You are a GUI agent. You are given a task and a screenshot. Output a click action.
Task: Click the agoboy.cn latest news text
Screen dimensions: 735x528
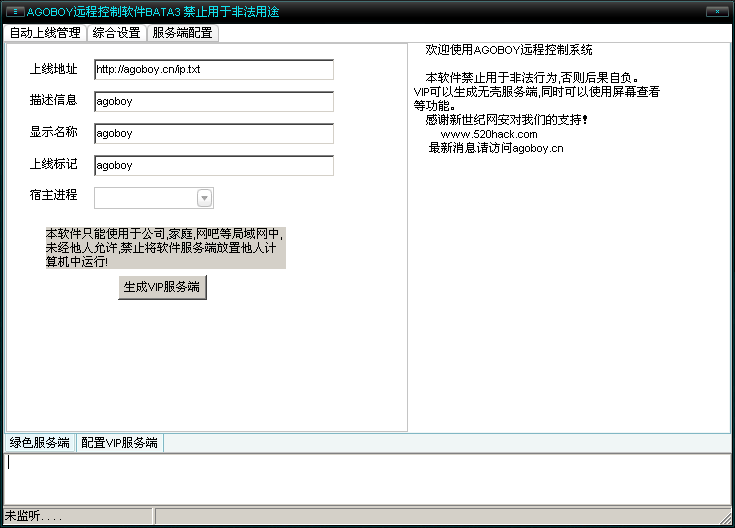[x=496, y=148]
